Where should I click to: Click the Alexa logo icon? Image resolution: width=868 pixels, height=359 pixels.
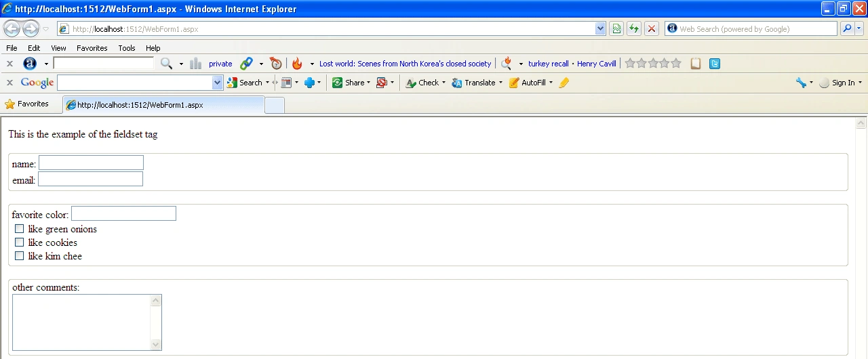click(30, 64)
